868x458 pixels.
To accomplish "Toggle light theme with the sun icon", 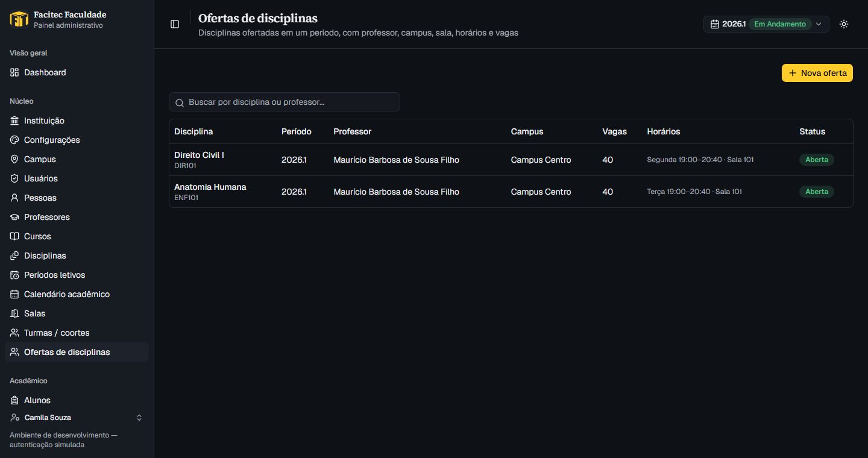I will point(844,24).
